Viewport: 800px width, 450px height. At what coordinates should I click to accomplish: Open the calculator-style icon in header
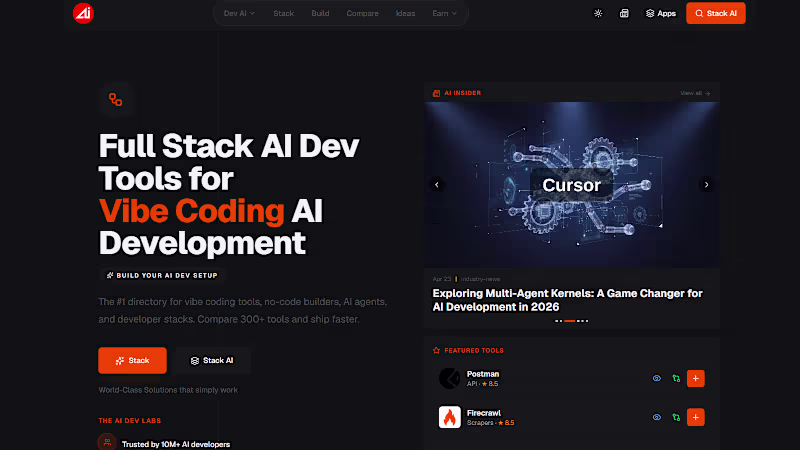[624, 13]
